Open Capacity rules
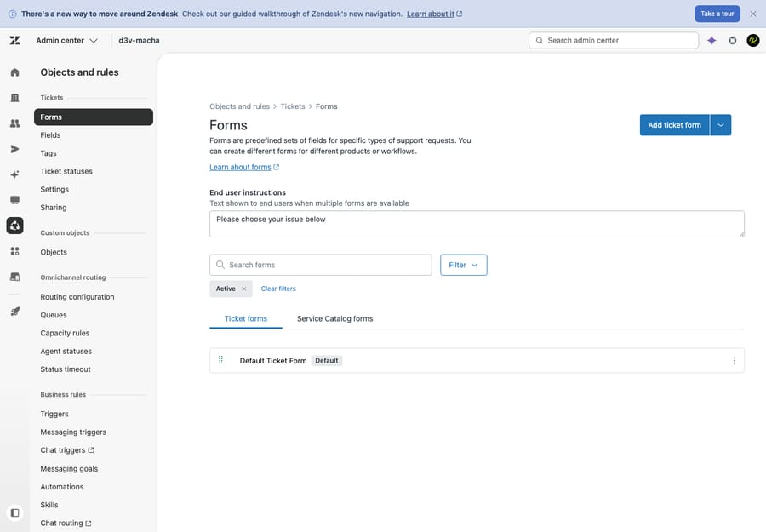The width and height of the screenshot is (766, 532). (65, 333)
